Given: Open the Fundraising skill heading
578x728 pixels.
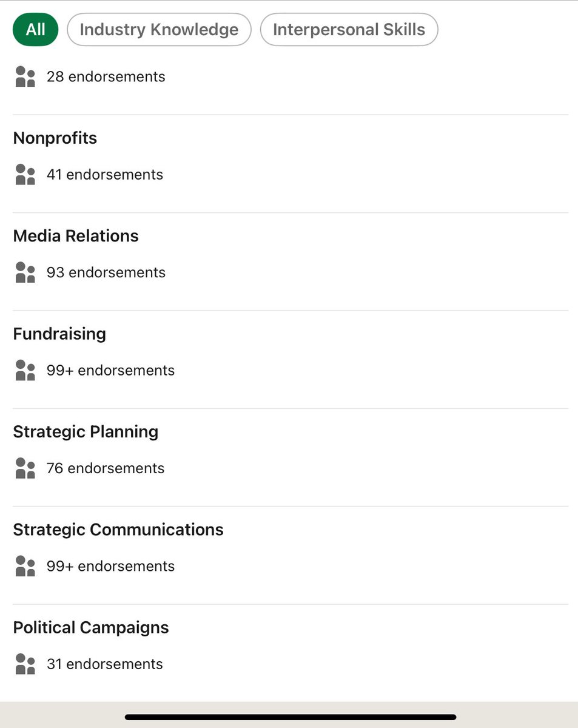Looking at the screenshot, I should coord(59,334).
